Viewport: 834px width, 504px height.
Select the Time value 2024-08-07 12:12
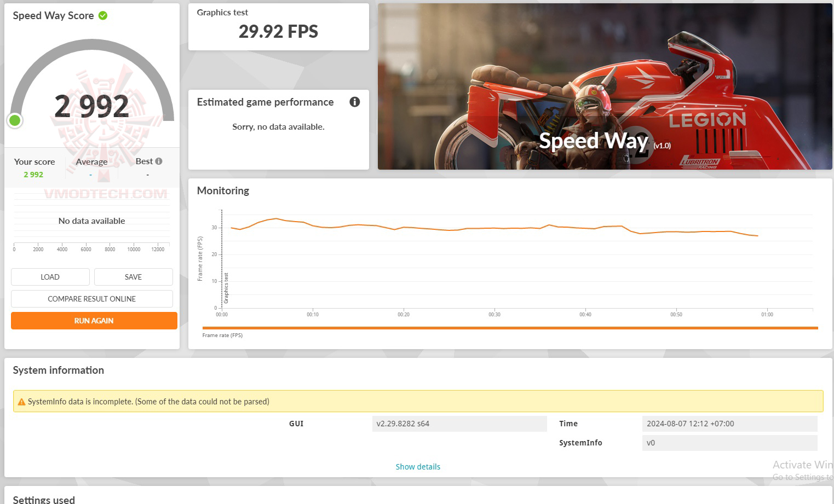tap(729, 424)
